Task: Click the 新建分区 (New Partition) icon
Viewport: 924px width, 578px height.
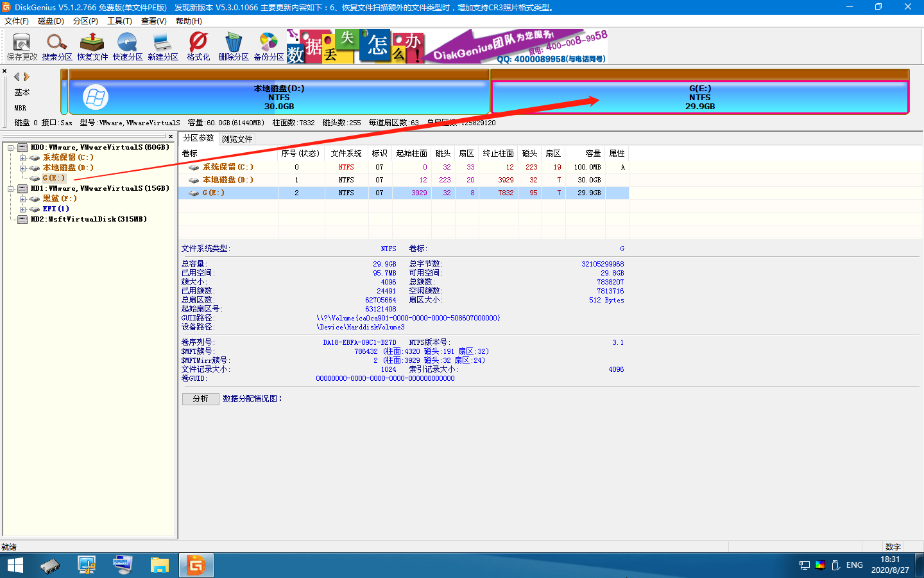Action: (x=163, y=47)
